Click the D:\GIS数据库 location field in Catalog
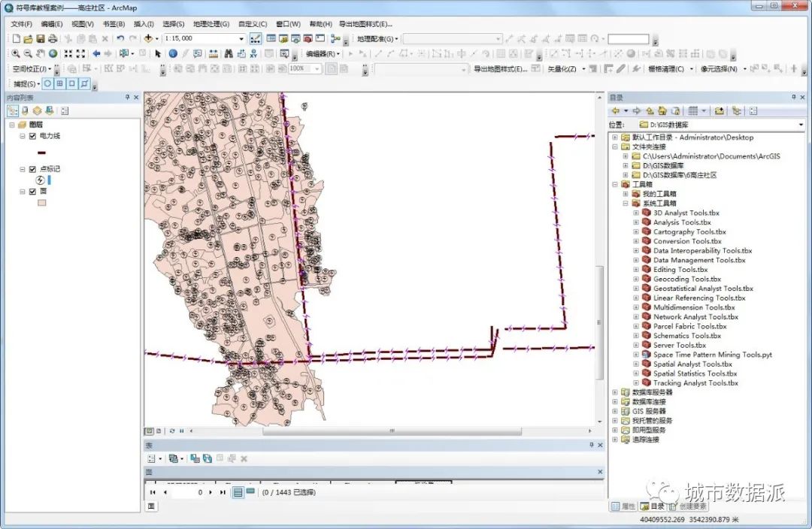The height and width of the screenshot is (529, 812). click(x=721, y=125)
